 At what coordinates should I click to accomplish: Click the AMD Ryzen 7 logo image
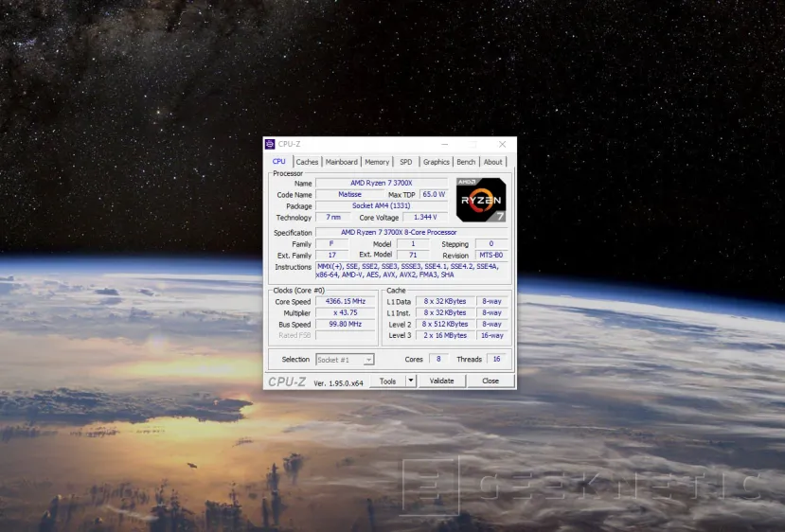[x=481, y=200]
